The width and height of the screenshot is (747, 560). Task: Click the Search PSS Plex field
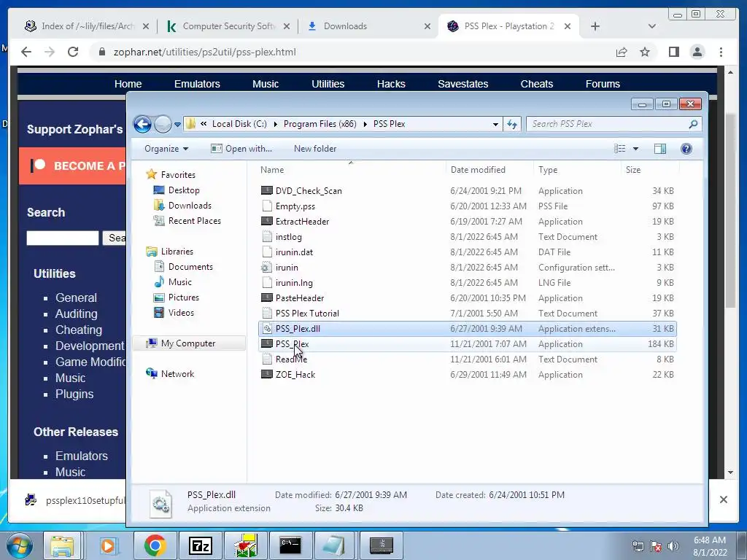coord(608,124)
